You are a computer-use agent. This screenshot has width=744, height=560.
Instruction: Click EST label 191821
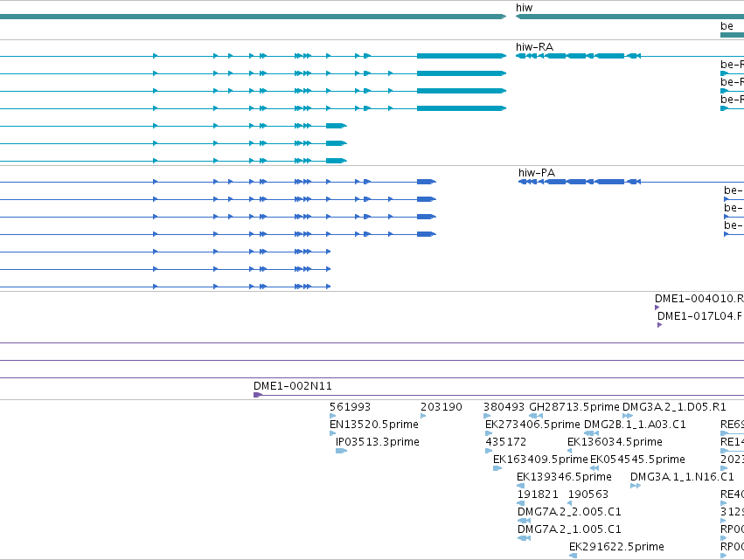pyautogui.click(x=538, y=494)
